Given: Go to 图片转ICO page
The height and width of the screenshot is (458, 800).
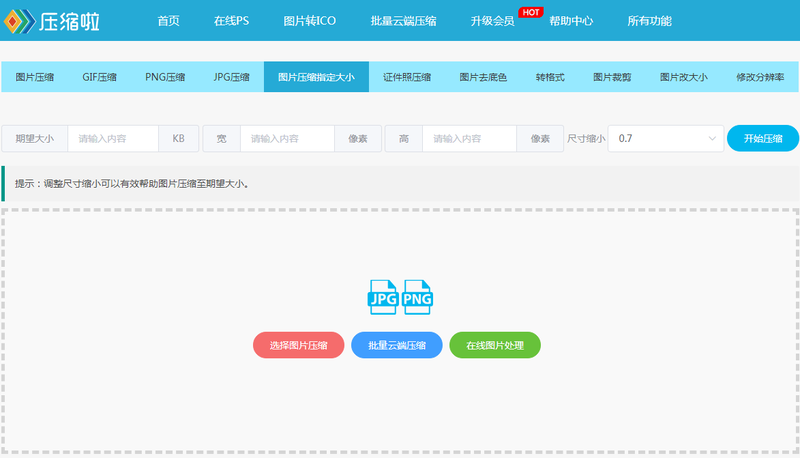Looking at the screenshot, I should click(x=310, y=21).
